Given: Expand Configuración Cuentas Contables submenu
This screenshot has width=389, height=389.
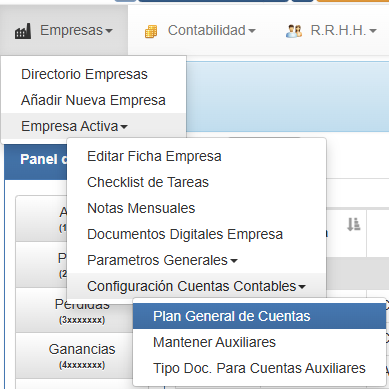Looking at the screenshot, I should click(196, 286).
